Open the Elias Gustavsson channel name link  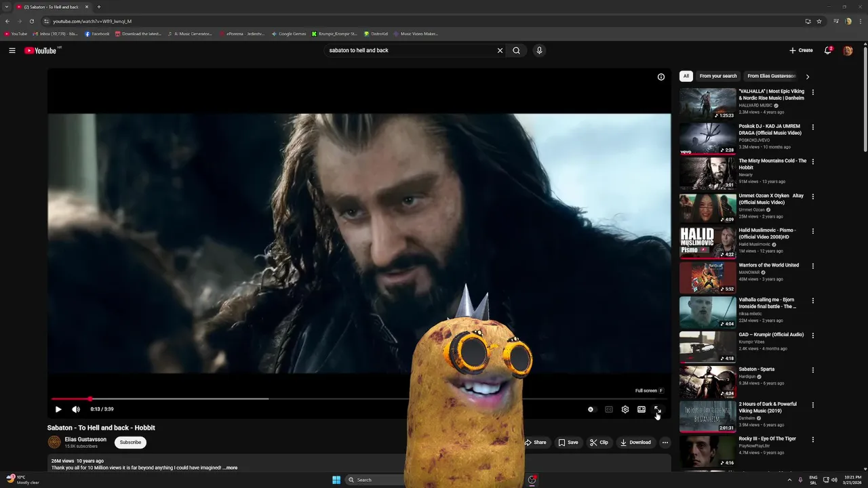[85, 439]
